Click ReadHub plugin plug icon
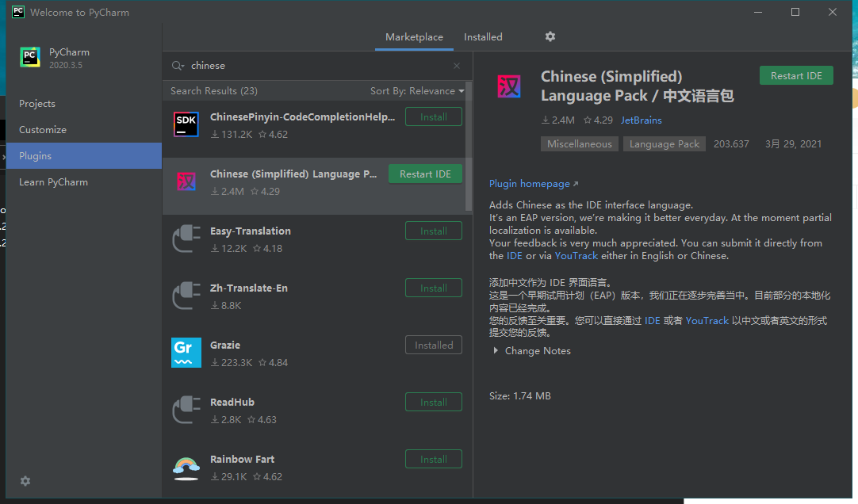This screenshot has height=504, width=858. click(x=186, y=410)
